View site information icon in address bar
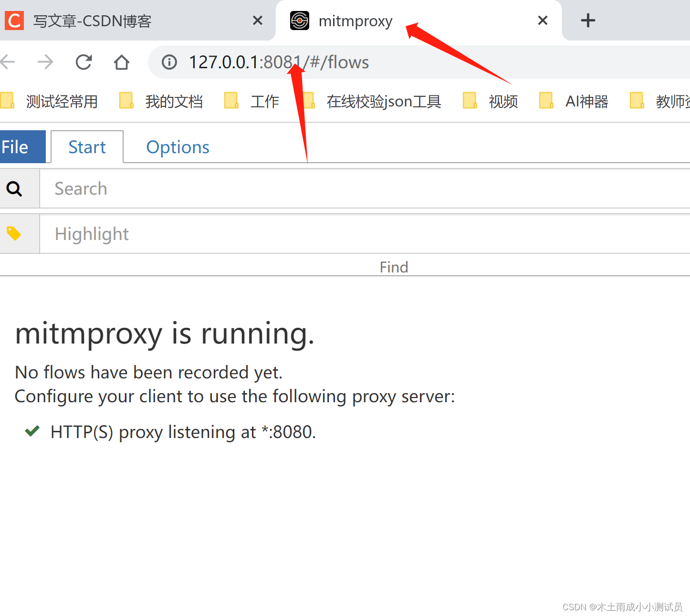 (169, 62)
